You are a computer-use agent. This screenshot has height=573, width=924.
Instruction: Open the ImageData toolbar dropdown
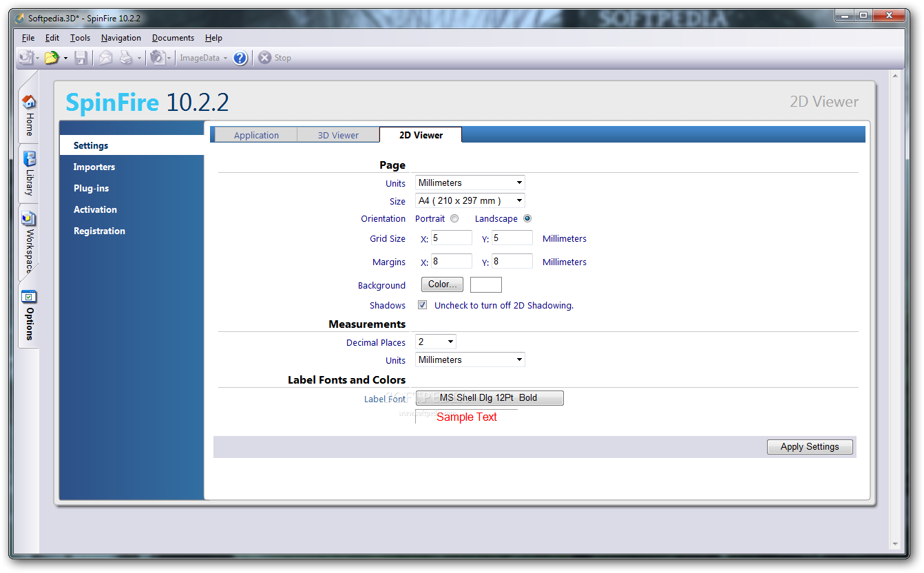(203, 58)
